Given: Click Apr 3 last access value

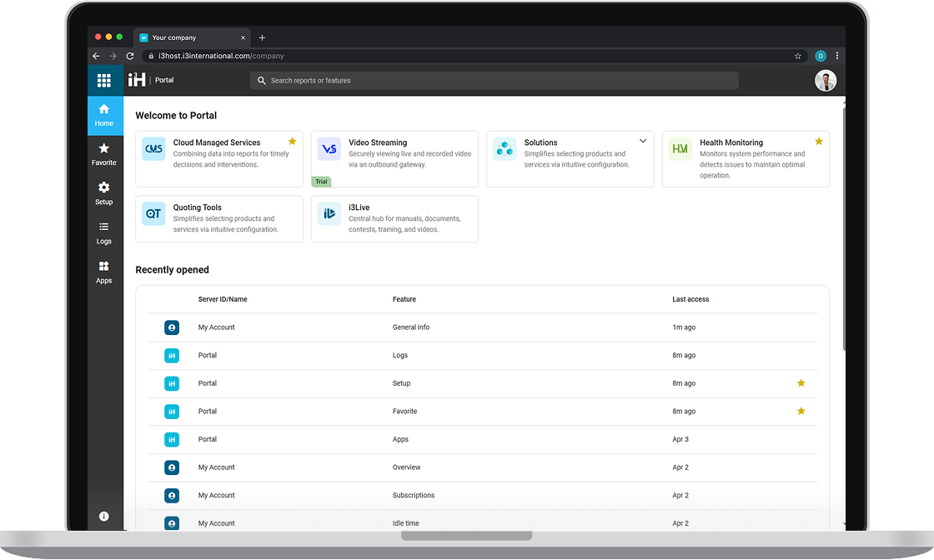Looking at the screenshot, I should tap(680, 439).
